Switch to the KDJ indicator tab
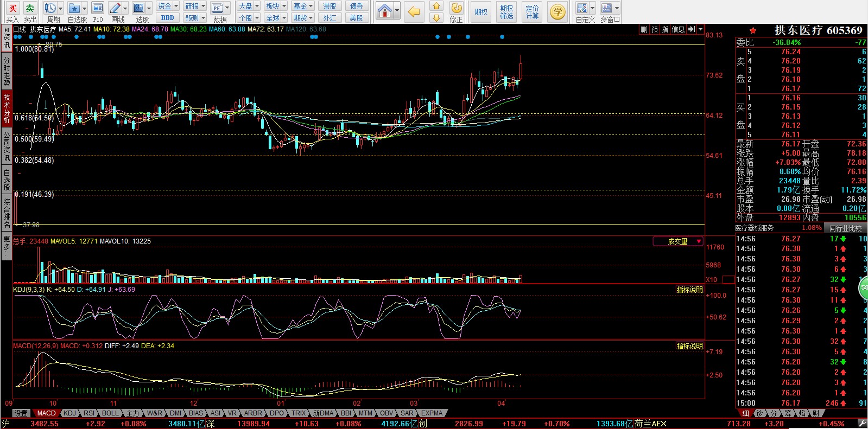Screen dimensions: 868x429 [69, 413]
